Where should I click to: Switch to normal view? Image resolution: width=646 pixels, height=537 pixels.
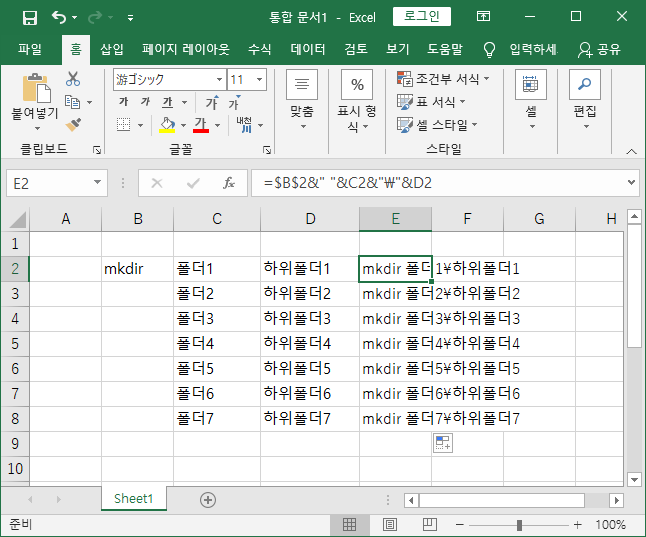tap(349, 525)
